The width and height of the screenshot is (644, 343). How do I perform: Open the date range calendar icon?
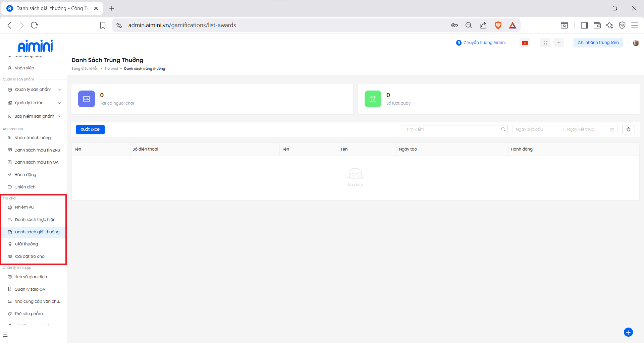pos(612,130)
